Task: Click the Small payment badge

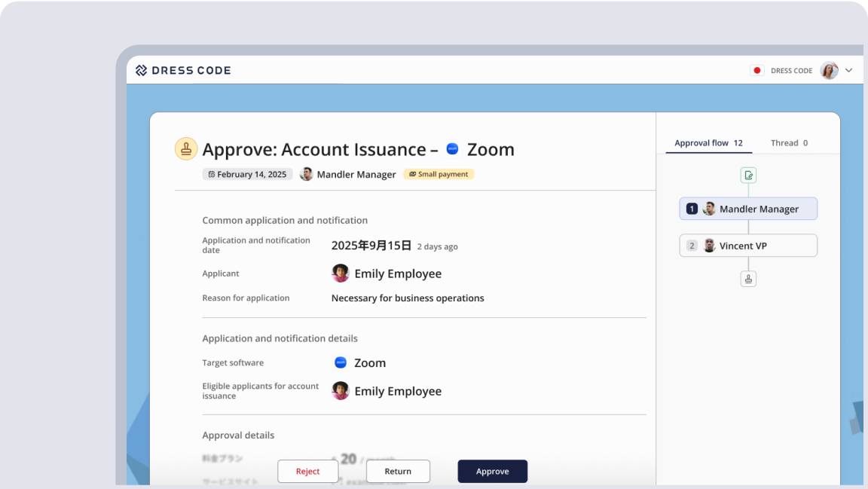Action: 439,174
